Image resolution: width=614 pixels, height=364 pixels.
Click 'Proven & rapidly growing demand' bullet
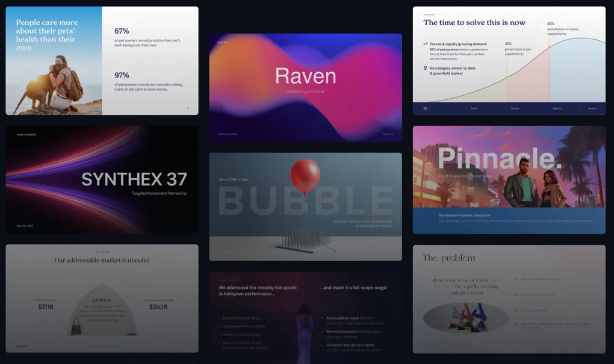(458, 45)
